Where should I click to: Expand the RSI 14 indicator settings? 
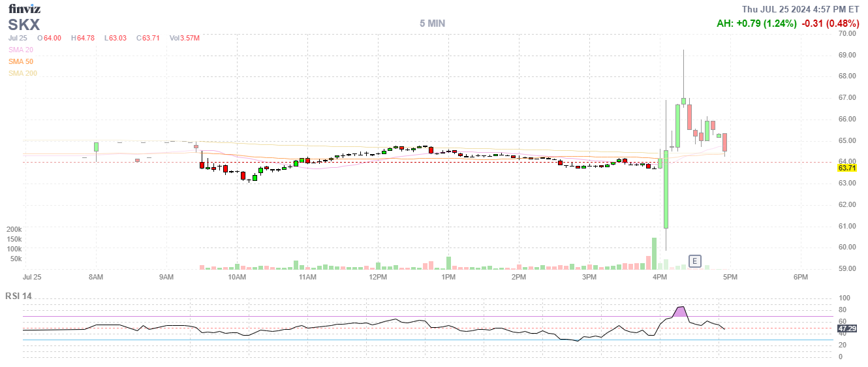click(18, 296)
